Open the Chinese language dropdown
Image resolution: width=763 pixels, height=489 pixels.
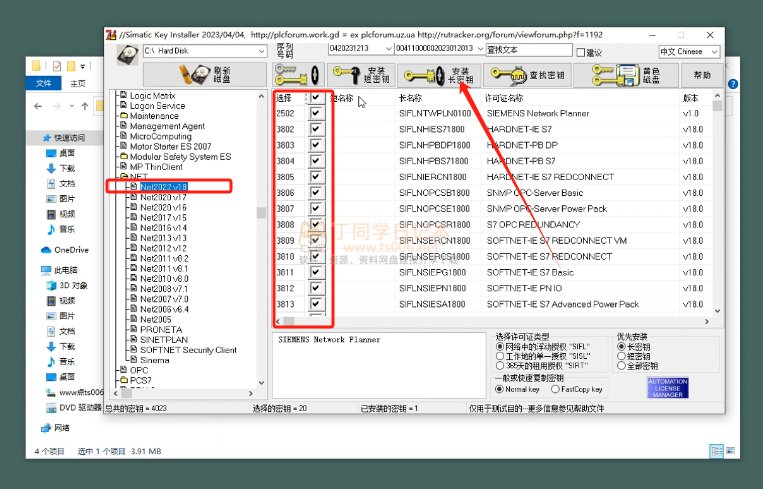pos(689,52)
